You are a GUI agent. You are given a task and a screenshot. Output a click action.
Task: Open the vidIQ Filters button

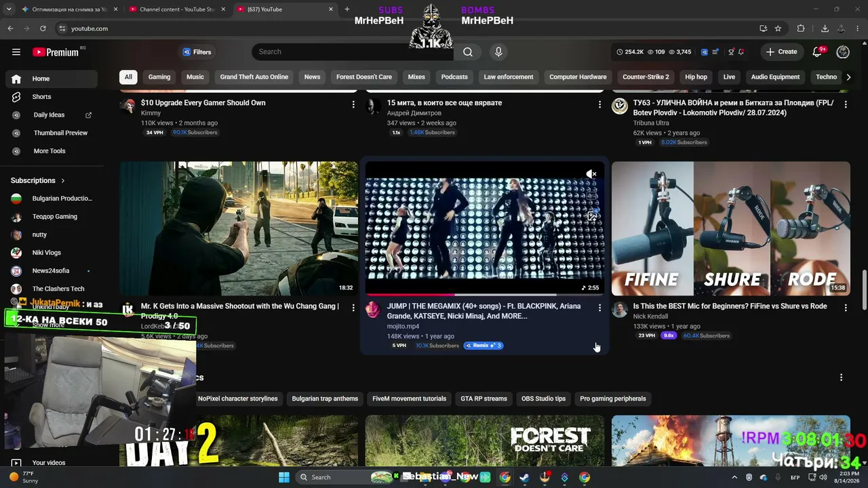coord(197,52)
